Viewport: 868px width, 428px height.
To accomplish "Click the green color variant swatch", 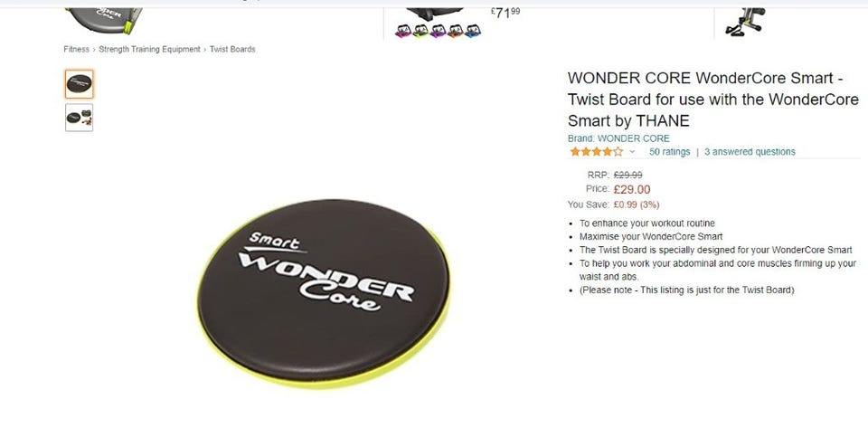I will coord(420,31).
